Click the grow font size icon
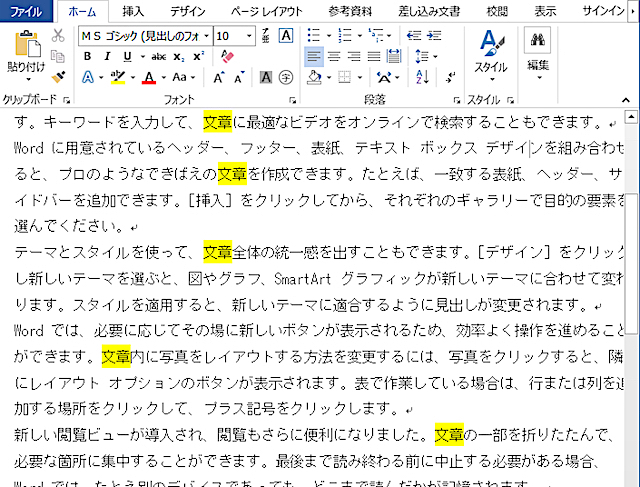The width and height of the screenshot is (640, 487). [219, 77]
